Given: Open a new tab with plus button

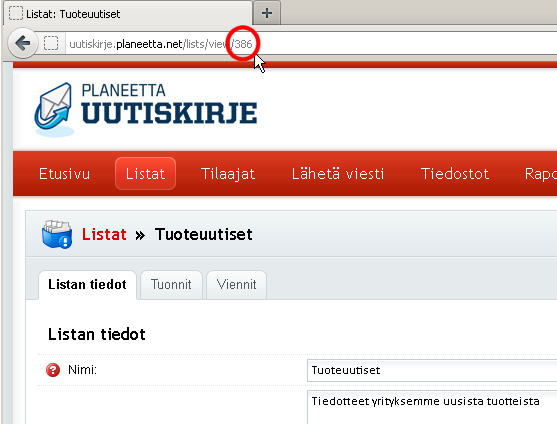Looking at the screenshot, I should pyautogui.click(x=267, y=13).
